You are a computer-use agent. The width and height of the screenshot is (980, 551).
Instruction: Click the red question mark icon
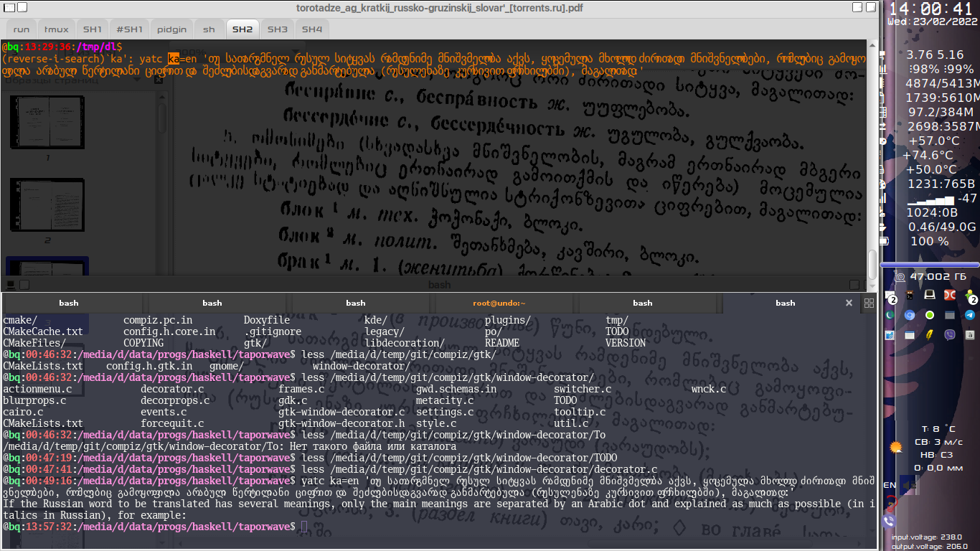click(x=891, y=502)
